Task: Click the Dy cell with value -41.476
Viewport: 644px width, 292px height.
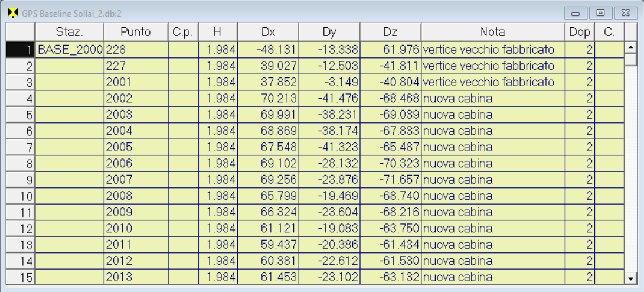Action: tap(329, 99)
